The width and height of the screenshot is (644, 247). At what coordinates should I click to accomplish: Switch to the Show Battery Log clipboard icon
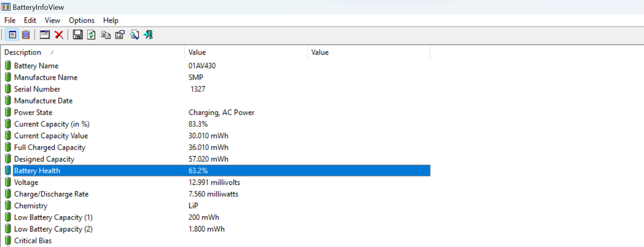[26, 35]
